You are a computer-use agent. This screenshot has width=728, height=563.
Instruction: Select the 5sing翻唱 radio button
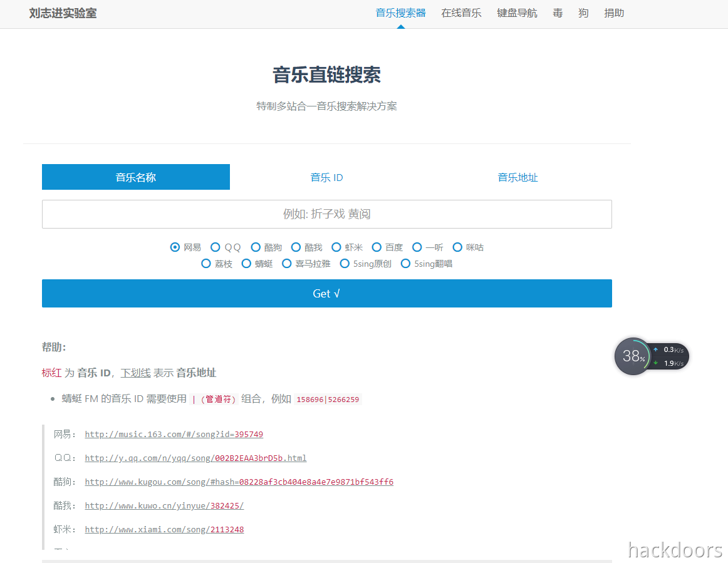pos(405,264)
